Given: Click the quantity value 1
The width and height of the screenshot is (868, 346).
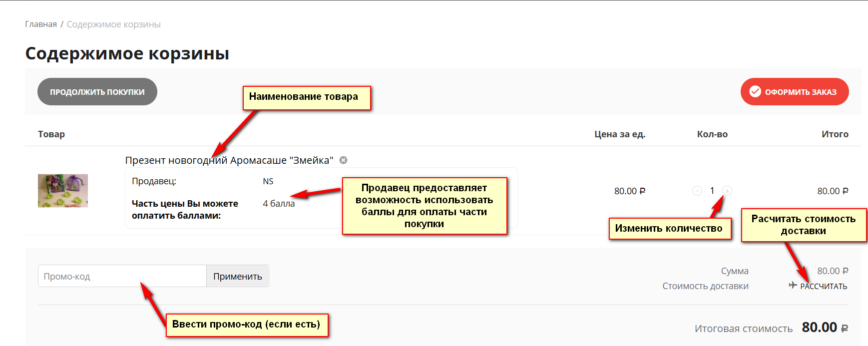Looking at the screenshot, I should pos(712,191).
